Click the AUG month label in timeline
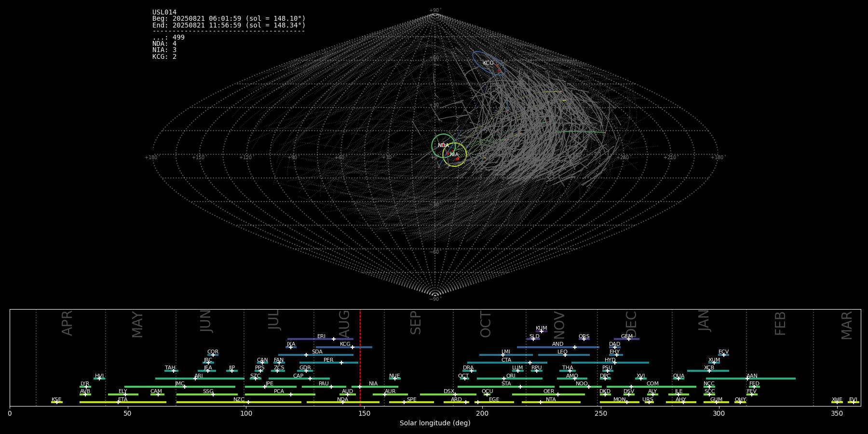 (x=344, y=324)
